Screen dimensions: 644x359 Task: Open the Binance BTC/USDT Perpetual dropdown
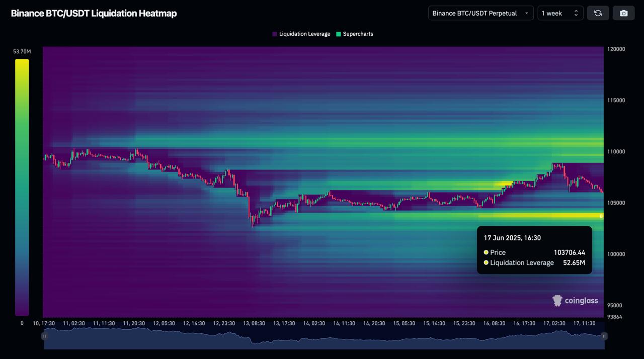[480, 13]
